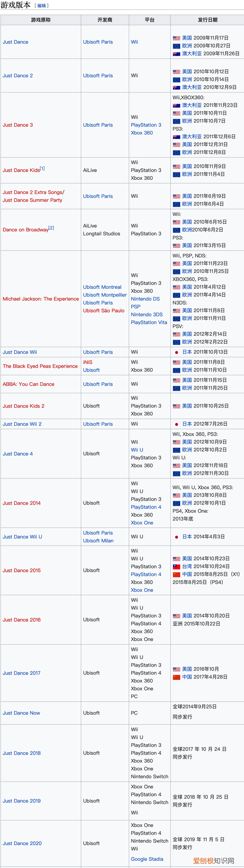Click the 平台 column header
Image resolution: width=244 pixels, height=868 pixels.
(150, 20)
